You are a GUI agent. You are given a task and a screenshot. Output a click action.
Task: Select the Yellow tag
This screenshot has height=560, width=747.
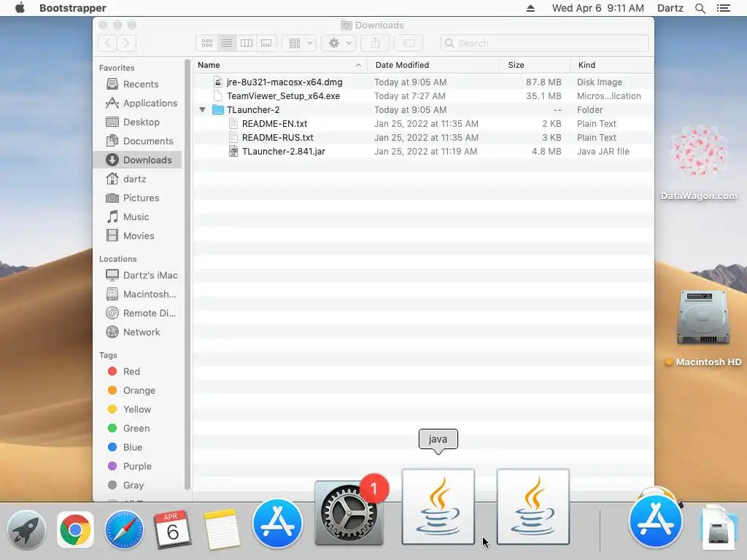[136, 410]
